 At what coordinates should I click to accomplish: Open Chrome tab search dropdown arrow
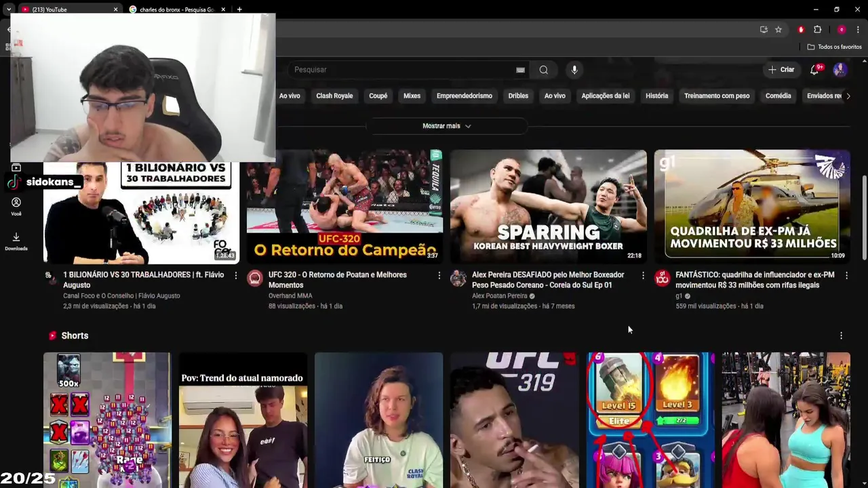pyautogui.click(x=8, y=9)
